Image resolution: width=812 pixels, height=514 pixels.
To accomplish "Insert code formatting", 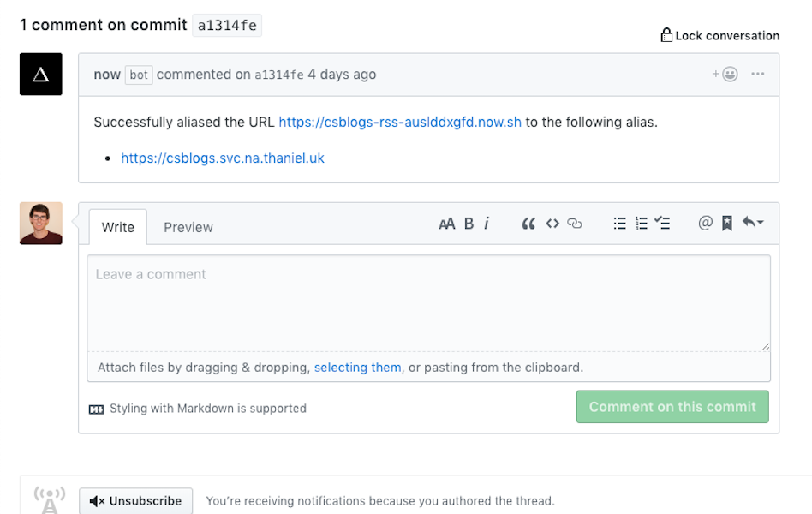I will (552, 224).
